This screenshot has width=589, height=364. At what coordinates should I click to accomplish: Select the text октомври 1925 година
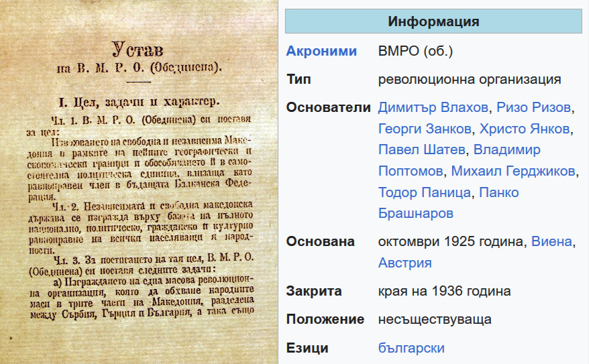click(x=450, y=241)
